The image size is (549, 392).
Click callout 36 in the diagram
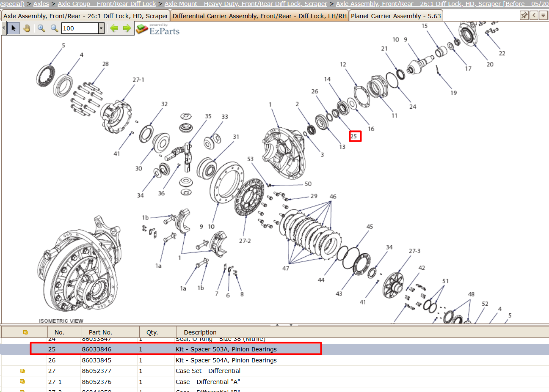[161, 193]
